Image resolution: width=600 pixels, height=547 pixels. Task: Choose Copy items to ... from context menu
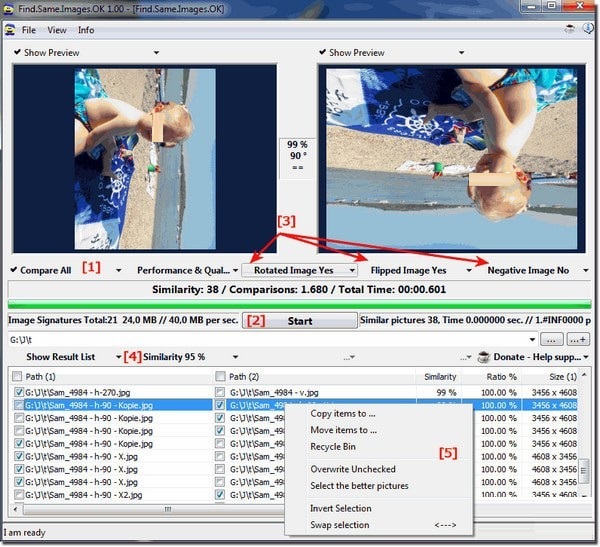pos(343,413)
